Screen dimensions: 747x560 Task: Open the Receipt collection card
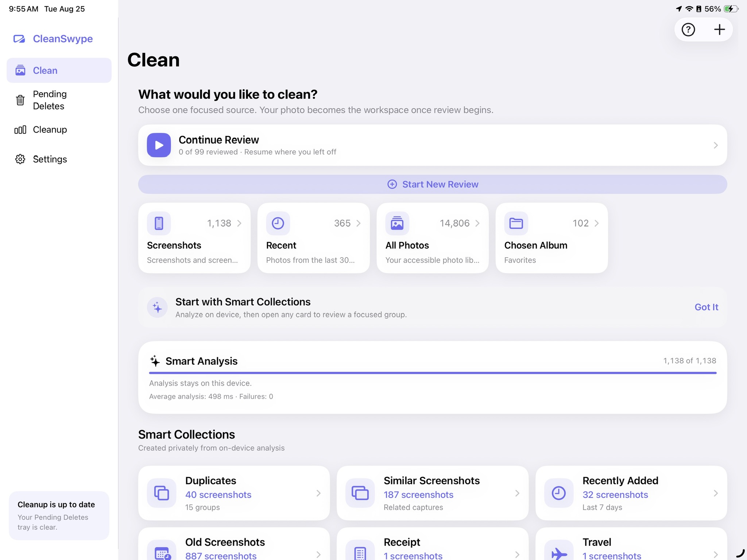tap(433, 544)
